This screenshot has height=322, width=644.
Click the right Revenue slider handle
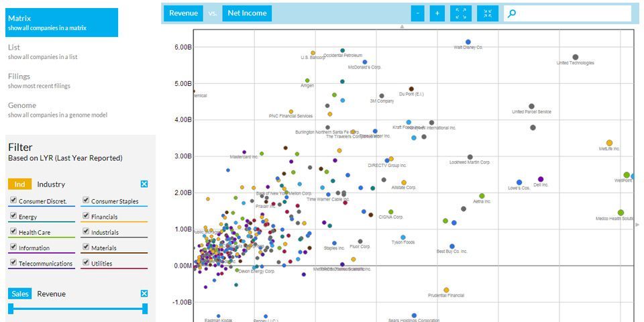(145, 309)
